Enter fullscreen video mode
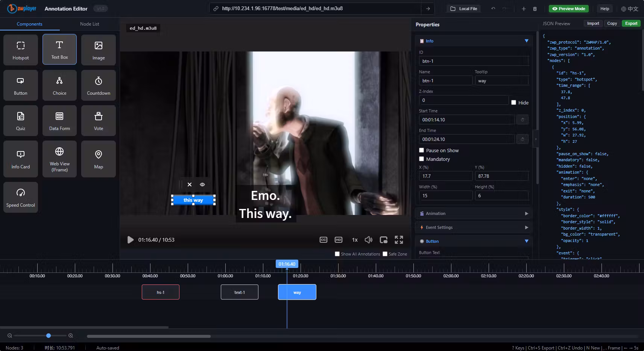This screenshot has width=644, height=351. pos(399,240)
